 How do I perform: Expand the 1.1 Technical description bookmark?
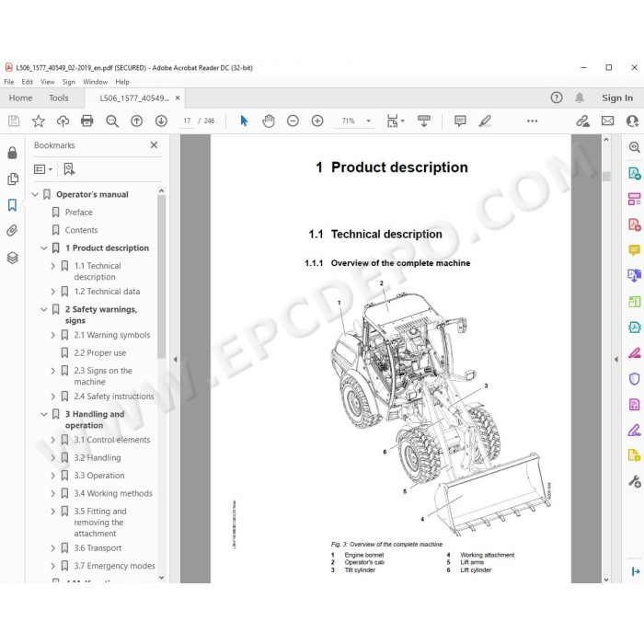pos(52,266)
